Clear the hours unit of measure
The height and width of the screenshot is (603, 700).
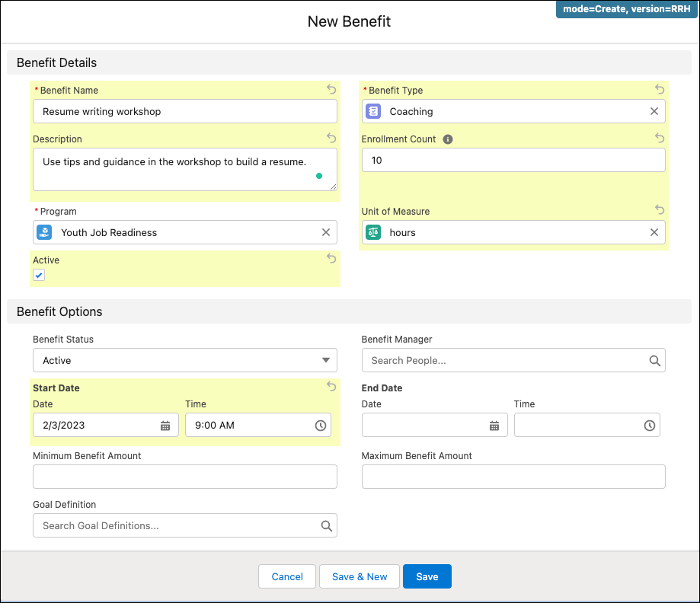pos(654,232)
